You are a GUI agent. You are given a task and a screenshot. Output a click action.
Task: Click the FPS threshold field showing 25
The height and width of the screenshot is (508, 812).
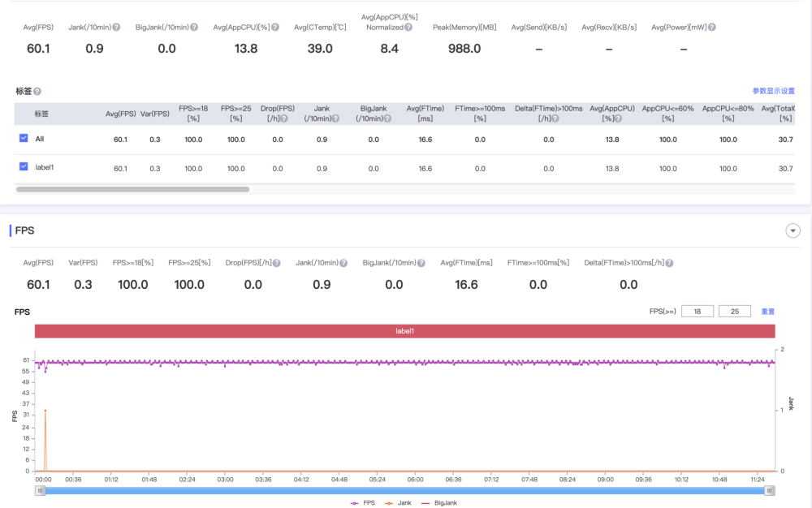(734, 312)
